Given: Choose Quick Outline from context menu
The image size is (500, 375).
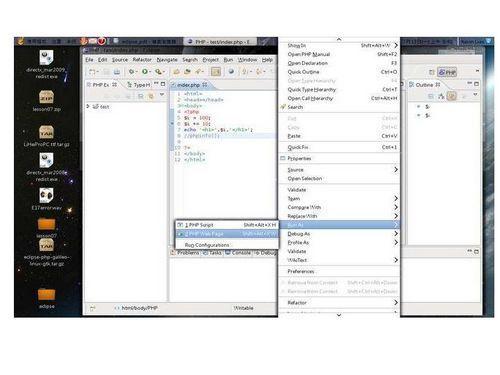Looking at the screenshot, I should point(339,72).
